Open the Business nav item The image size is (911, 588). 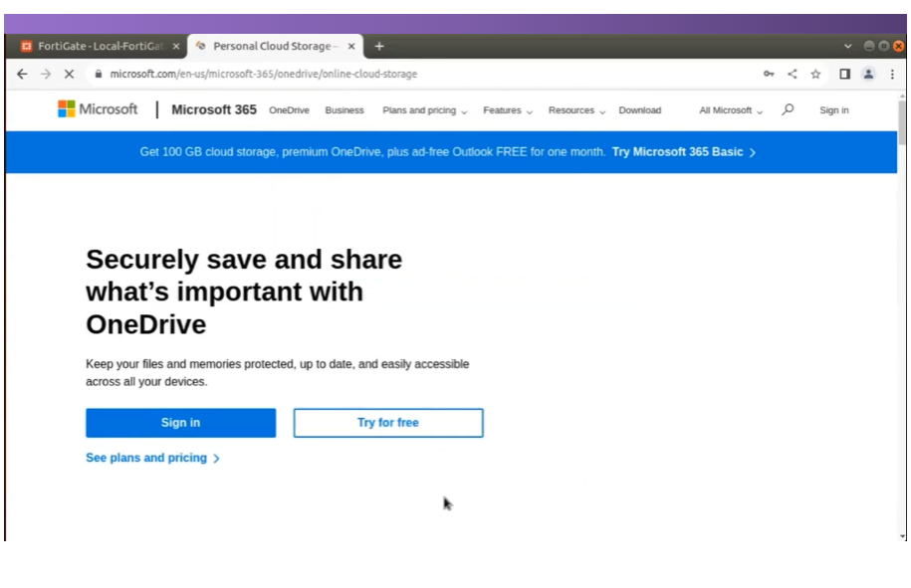click(344, 110)
